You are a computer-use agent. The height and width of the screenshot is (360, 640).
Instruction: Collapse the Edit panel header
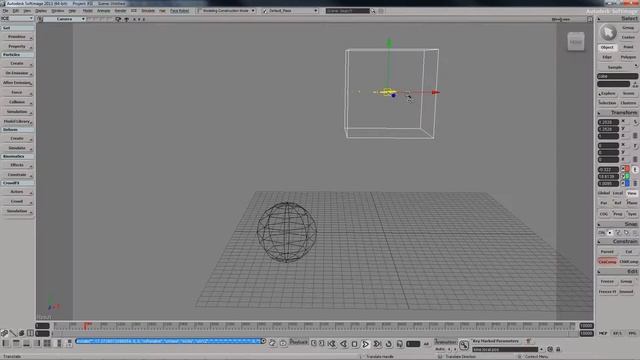point(618,271)
